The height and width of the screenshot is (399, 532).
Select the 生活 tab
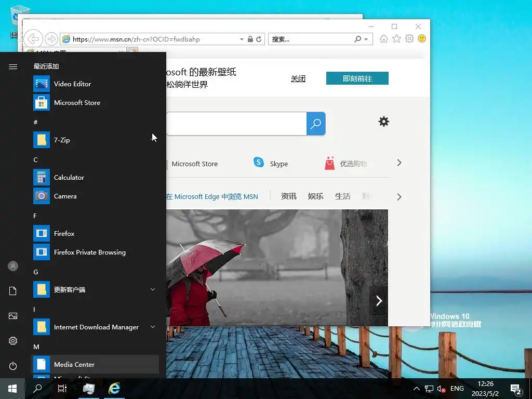point(343,196)
